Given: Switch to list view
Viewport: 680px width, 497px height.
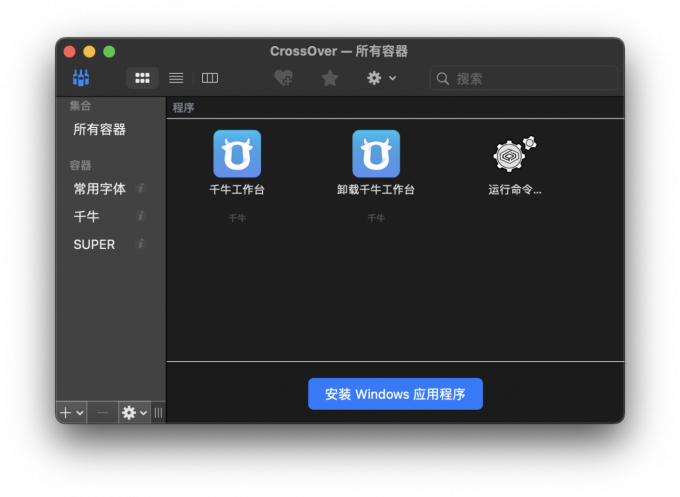Looking at the screenshot, I should point(176,78).
